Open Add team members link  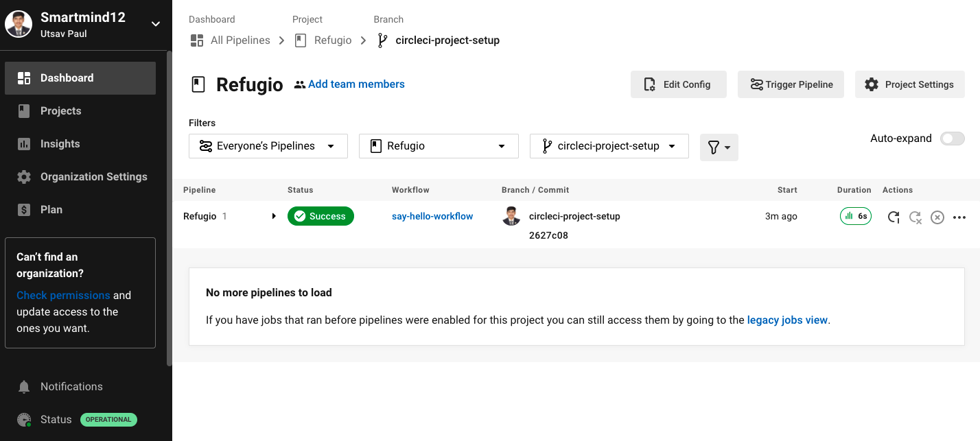[356, 84]
